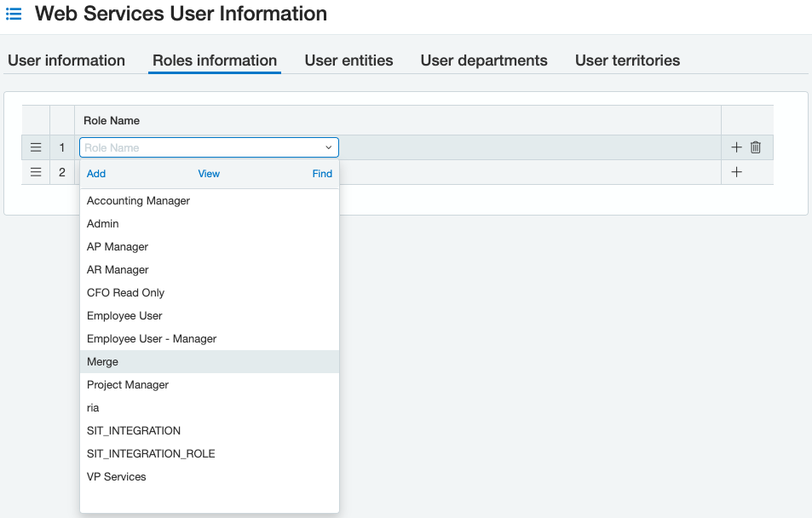The image size is (812, 518).
Task: Switch to the User information tab
Action: coord(66,60)
